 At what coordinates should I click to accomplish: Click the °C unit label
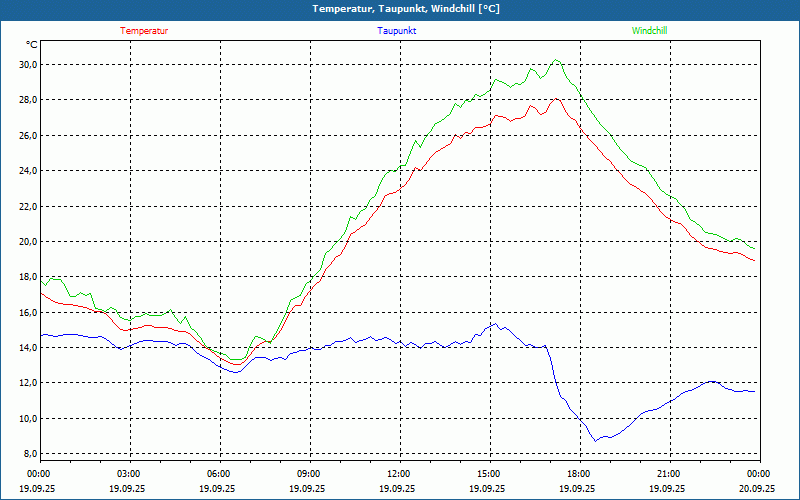coord(32,45)
